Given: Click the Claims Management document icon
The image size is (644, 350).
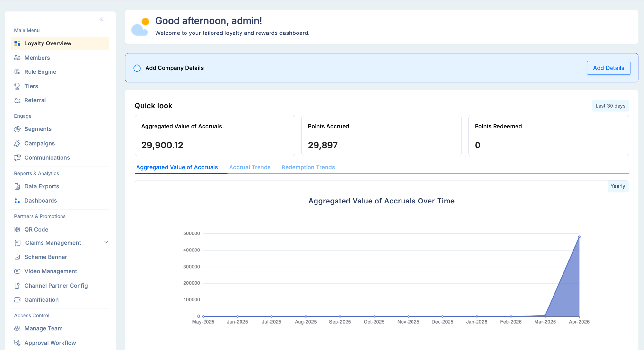Looking at the screenshot, I should point(18,243).
